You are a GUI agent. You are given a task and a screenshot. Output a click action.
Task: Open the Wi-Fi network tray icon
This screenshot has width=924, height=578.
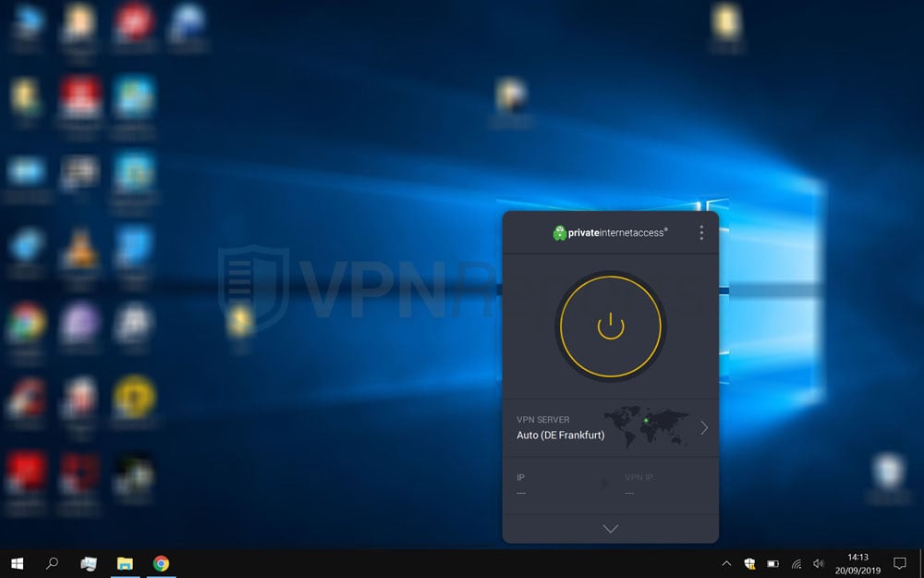pos(796,563)
